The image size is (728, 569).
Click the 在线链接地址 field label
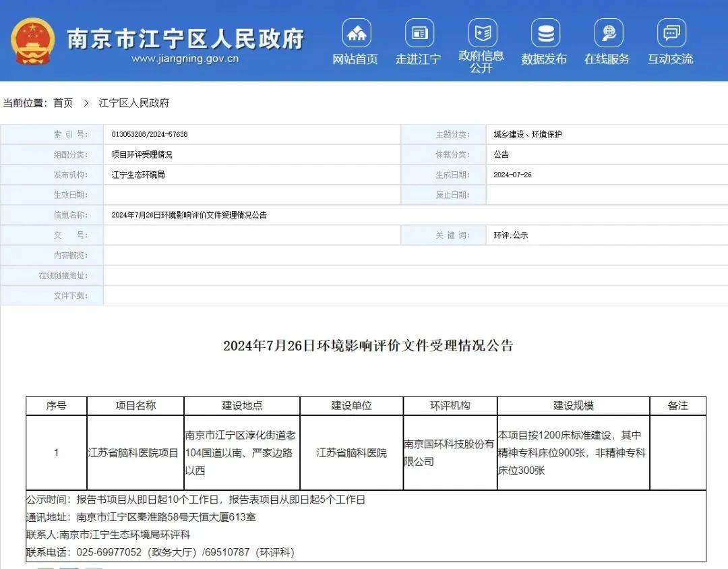tap(63, 276)
